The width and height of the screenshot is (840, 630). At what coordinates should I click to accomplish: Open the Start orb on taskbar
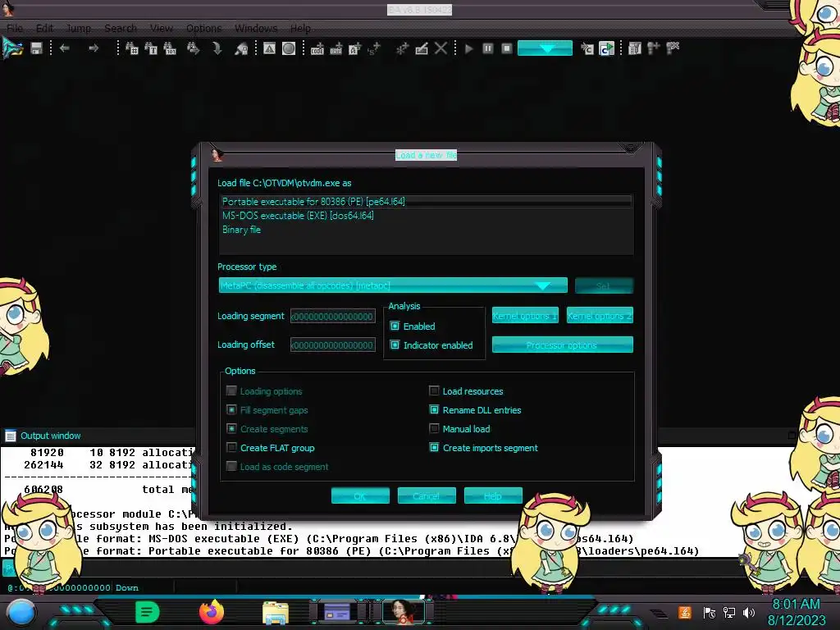click(21, 612)
